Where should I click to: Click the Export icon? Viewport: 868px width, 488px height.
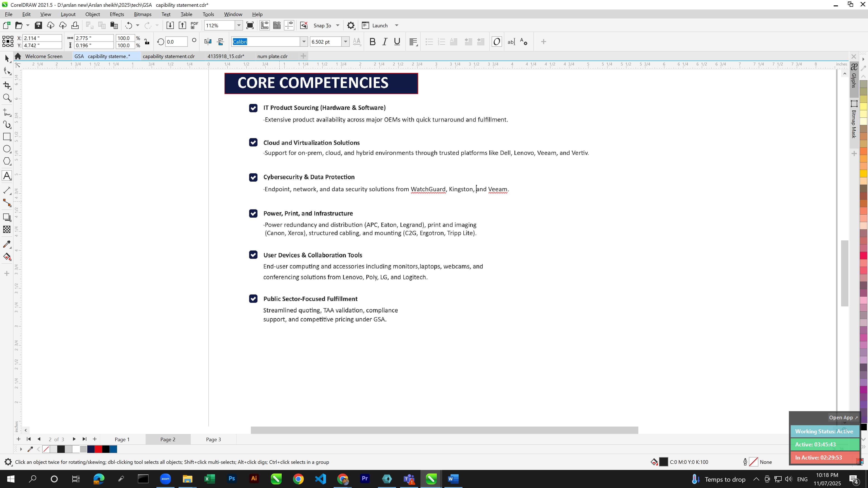182,25
